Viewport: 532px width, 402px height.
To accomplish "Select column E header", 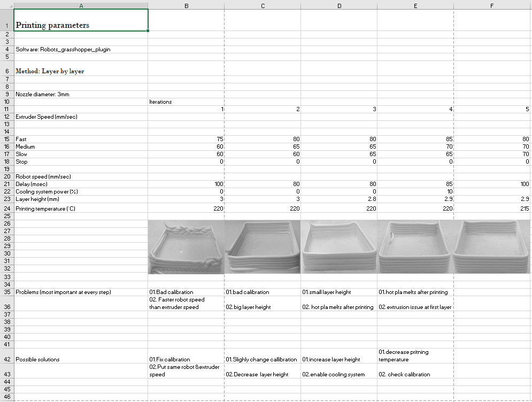I will pos(415,6).
